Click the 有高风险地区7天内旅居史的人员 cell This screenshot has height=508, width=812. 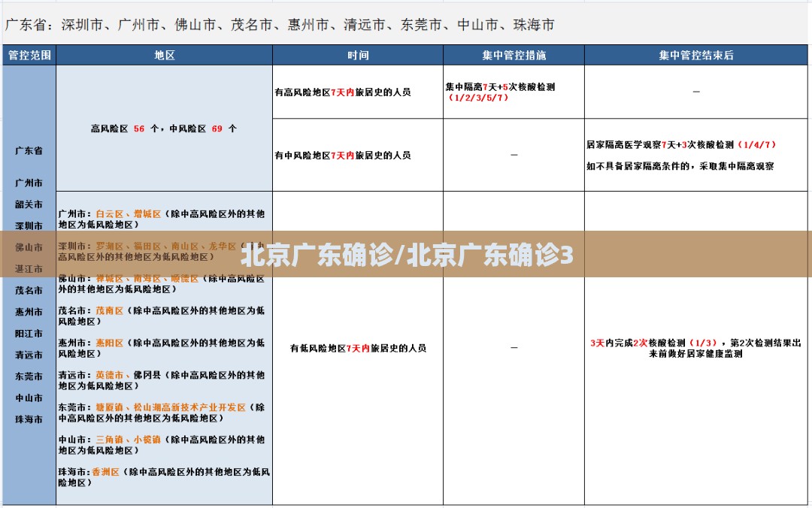click(343, 92)
